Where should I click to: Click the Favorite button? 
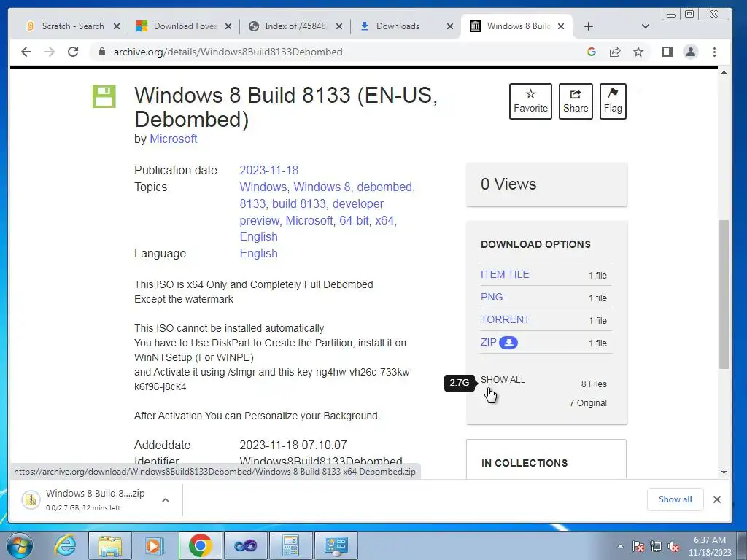pyautogui.click(x=530, y=101)
